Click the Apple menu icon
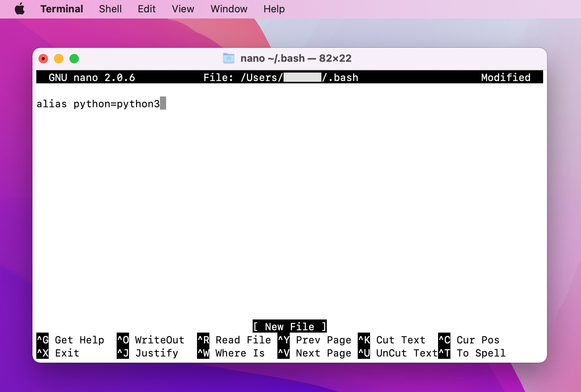Viewport: 581px width, 392px height. [x=19, y=8]
